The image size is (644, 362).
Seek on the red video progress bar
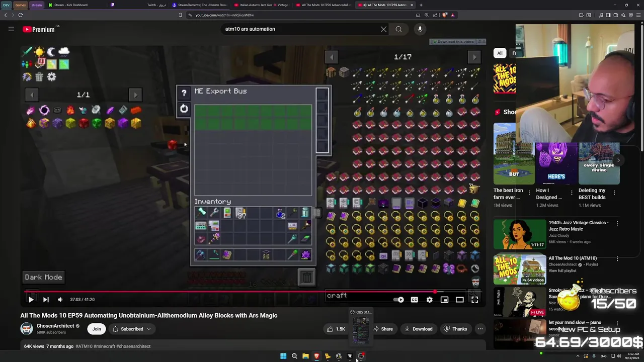pyautogui.click(x=253, y=291)
